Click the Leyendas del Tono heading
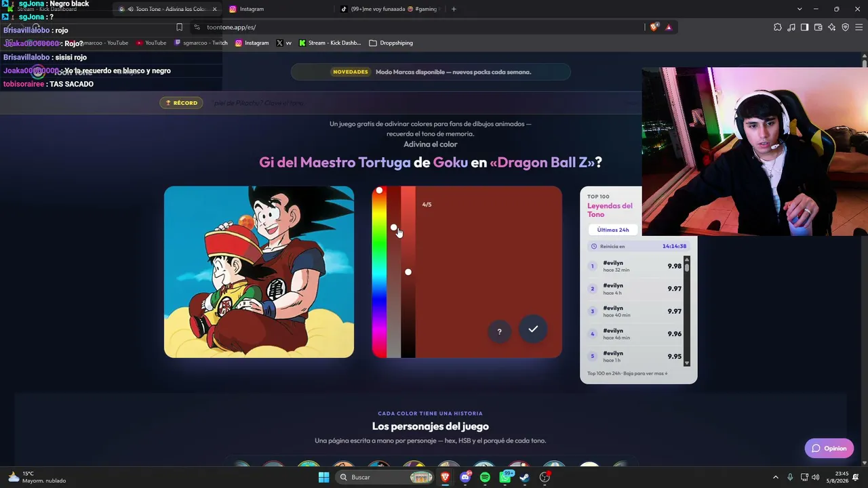Screen dimensions: 868x488 (x=610, y=210)
